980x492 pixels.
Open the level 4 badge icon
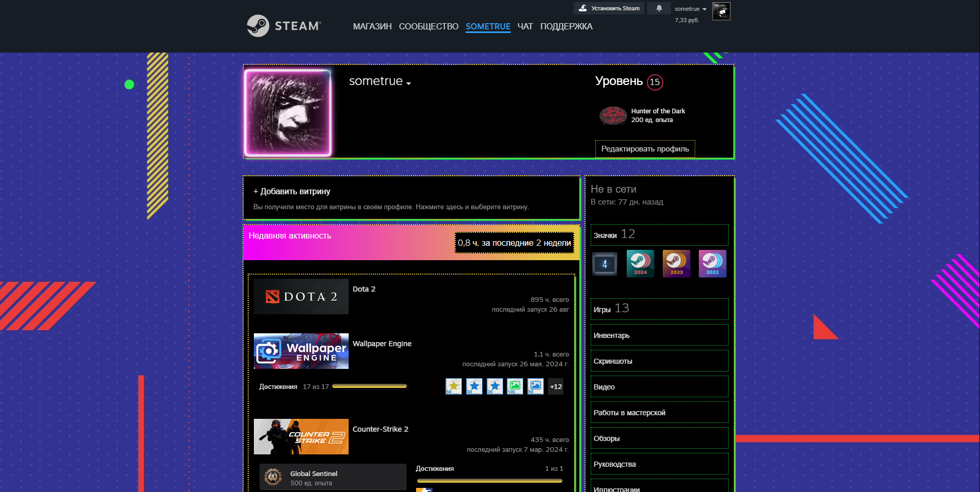pos(605,264)
